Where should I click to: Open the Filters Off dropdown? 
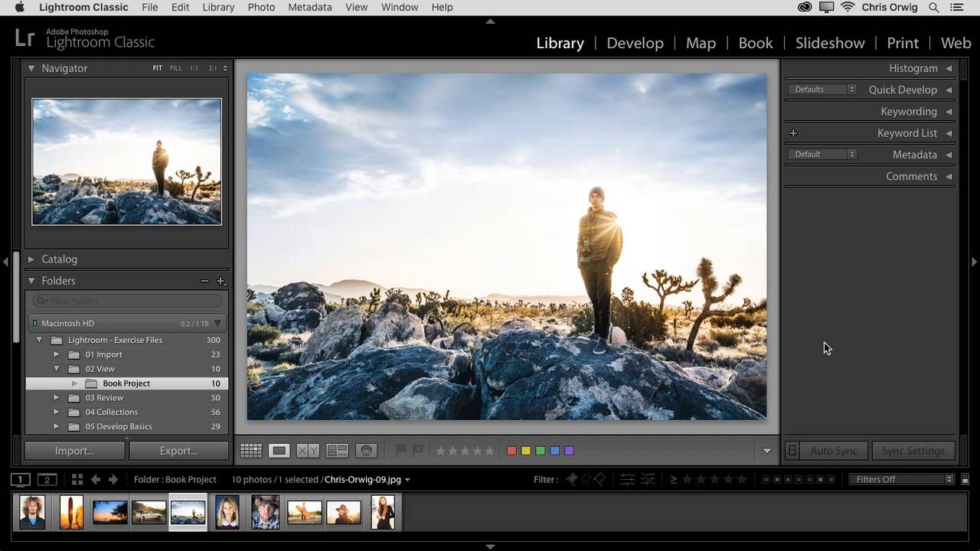[x=901, y=480]
